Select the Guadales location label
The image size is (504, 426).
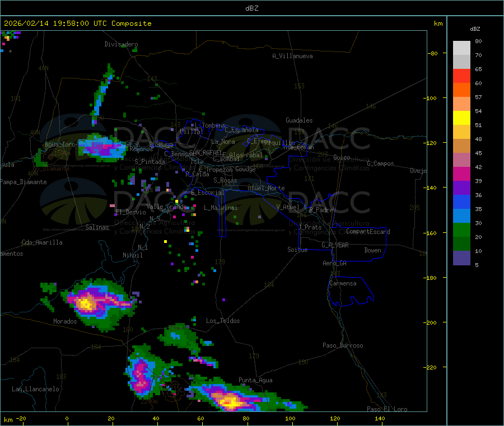[299, 120]
